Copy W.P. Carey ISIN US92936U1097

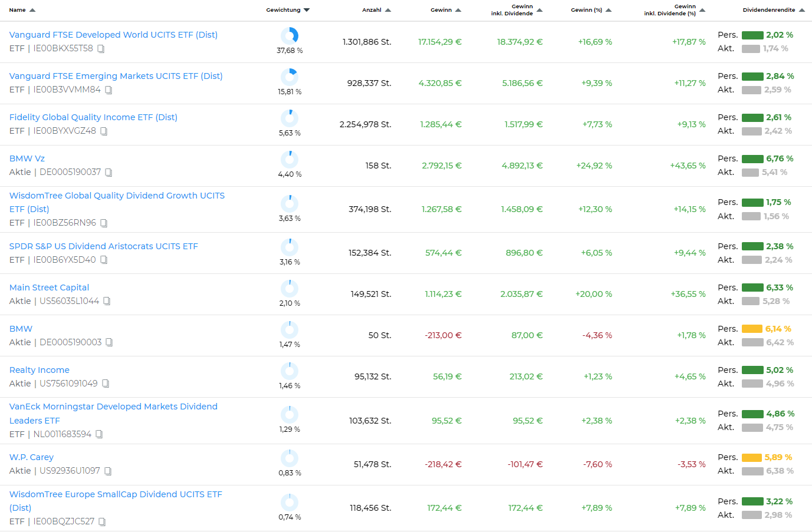108,471
